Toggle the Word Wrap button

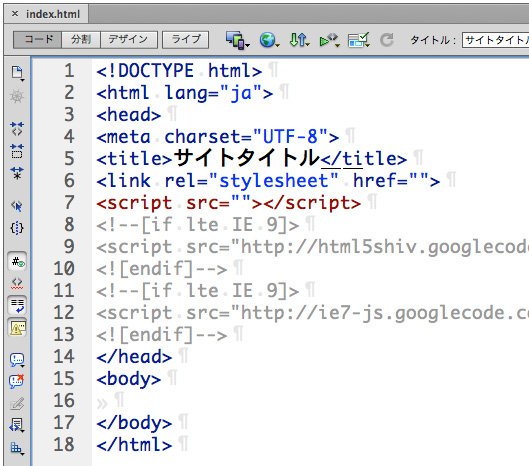17,305
